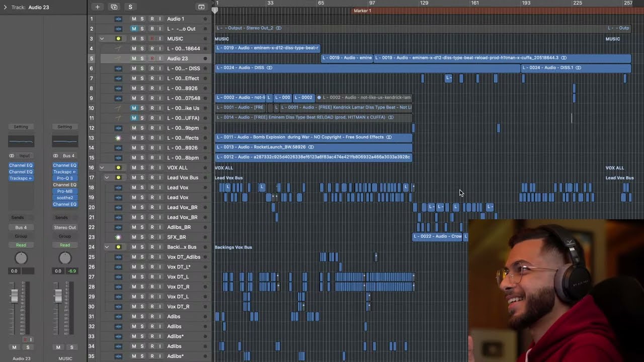
Task: Click the pan knob on Audio 23 strip
Action: pos(21,258)
